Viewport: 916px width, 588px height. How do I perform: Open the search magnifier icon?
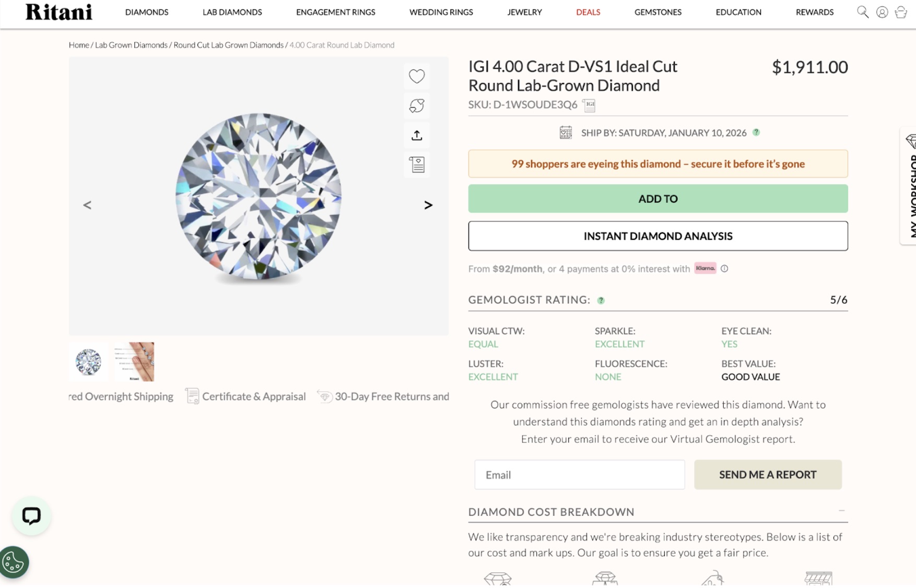pos(862,12)
